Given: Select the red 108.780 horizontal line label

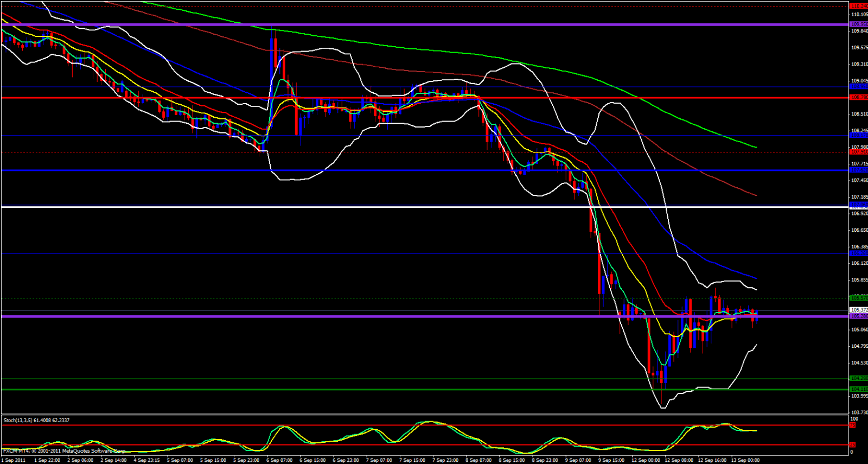Looking at the screenshot, I should (x=858, y=98).
